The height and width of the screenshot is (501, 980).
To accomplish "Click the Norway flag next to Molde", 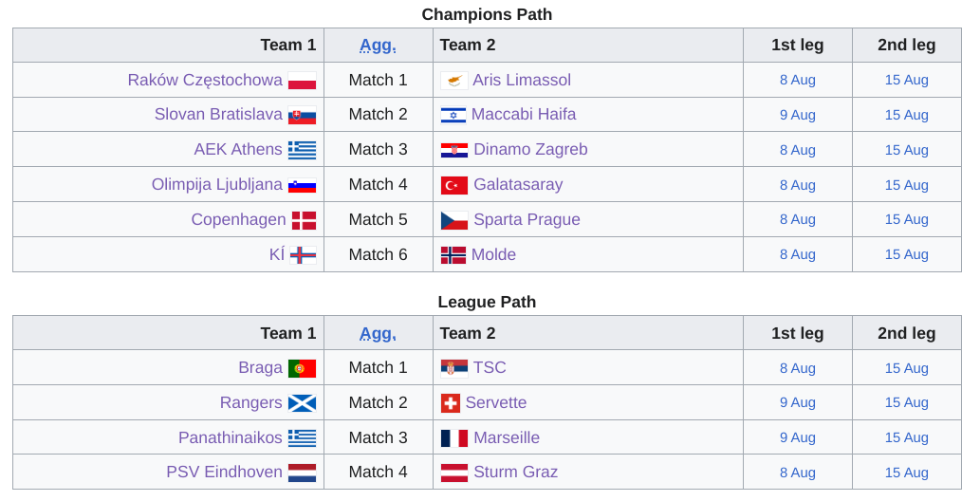I will tap(453, 255).
